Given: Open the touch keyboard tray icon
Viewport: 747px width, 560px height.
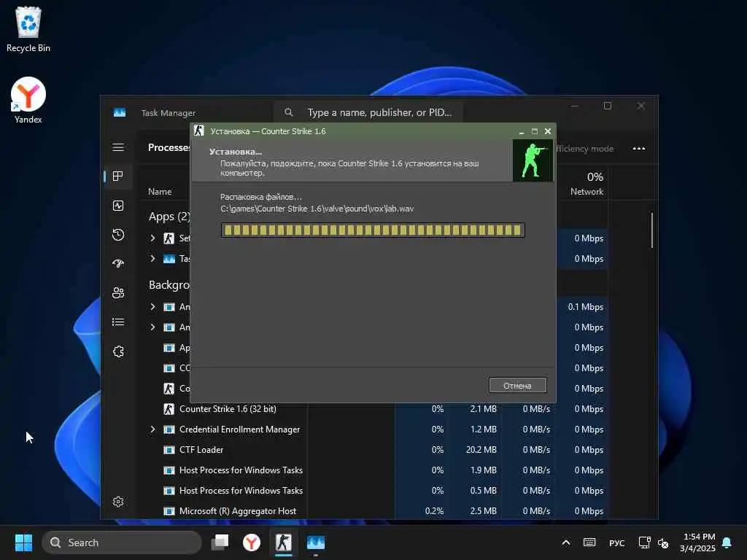Looking at the screenshot, I should [x=589, y=542].
